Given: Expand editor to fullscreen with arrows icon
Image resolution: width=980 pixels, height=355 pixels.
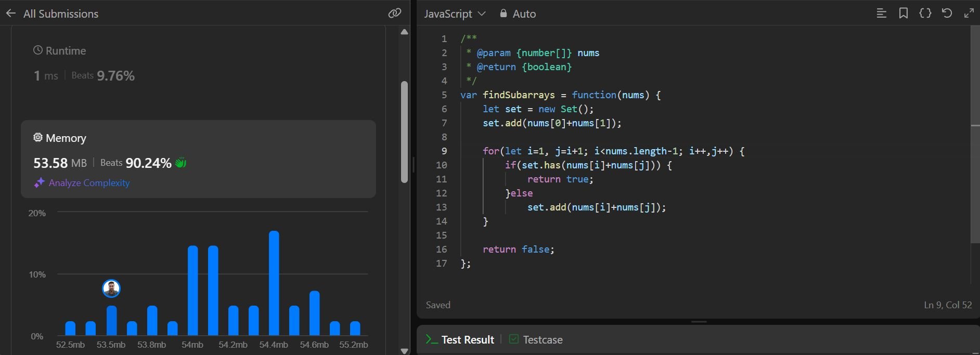Looking at the screenshot, I should point(969,14).
